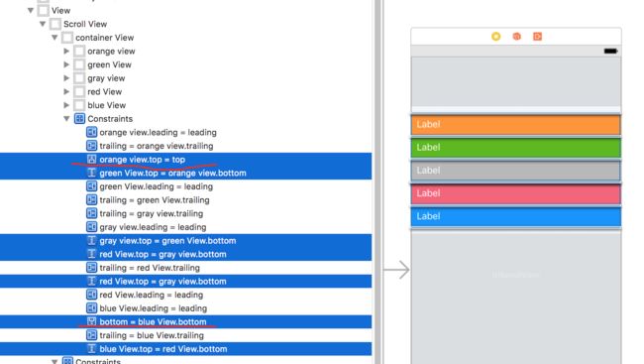Click the icon of orange view.top = top
Viewport: 644px width, 364px height.
[x=91, y=159]
